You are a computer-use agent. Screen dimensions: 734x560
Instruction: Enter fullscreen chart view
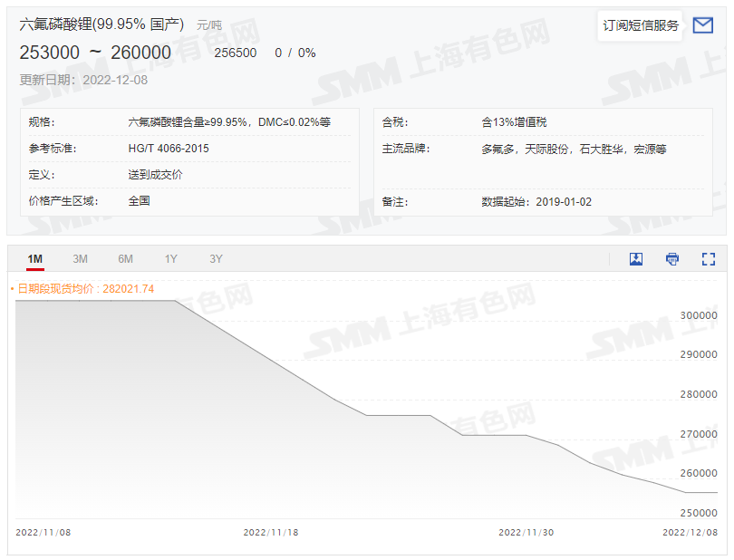tap(708, 259)
